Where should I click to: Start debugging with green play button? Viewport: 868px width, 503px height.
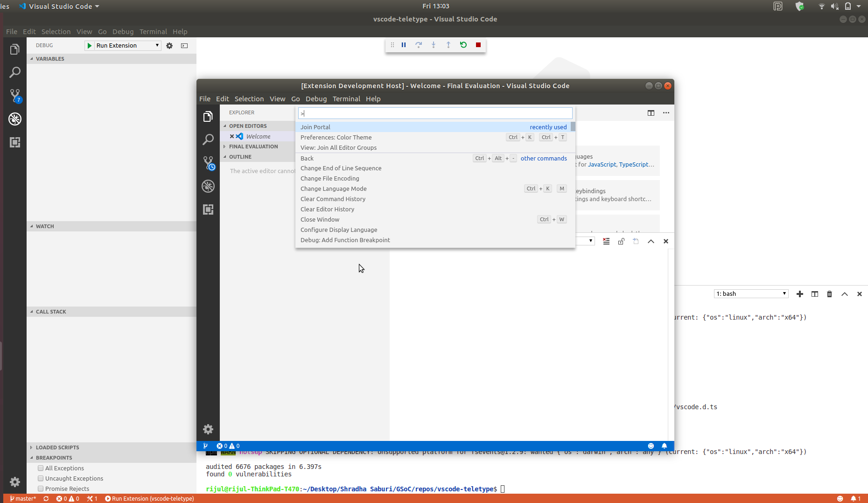(x=89, y=45)
